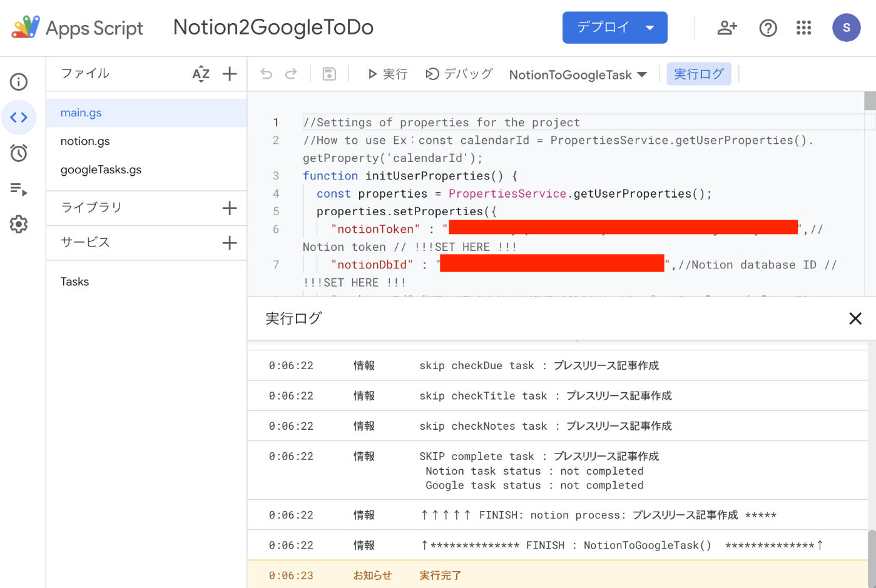Image resolution: width=876 pixels, height=588 pixels.
Task: Select log entry skip checkTitle task
Action: click(558, 396)
